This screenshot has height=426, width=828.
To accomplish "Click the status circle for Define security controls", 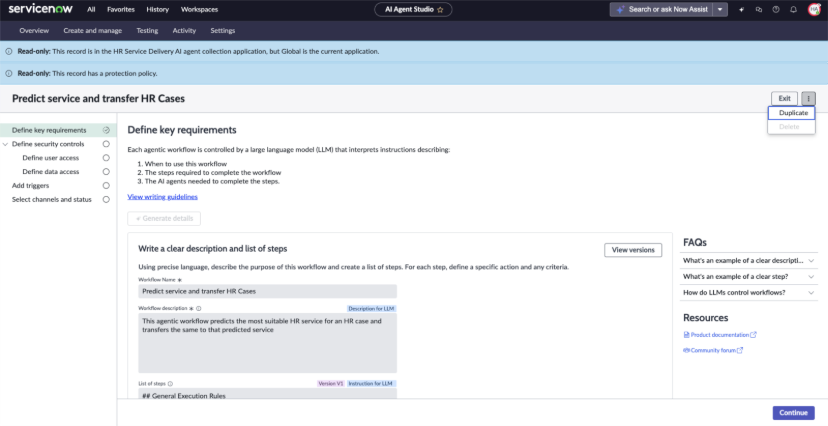I will click(106, 144).
